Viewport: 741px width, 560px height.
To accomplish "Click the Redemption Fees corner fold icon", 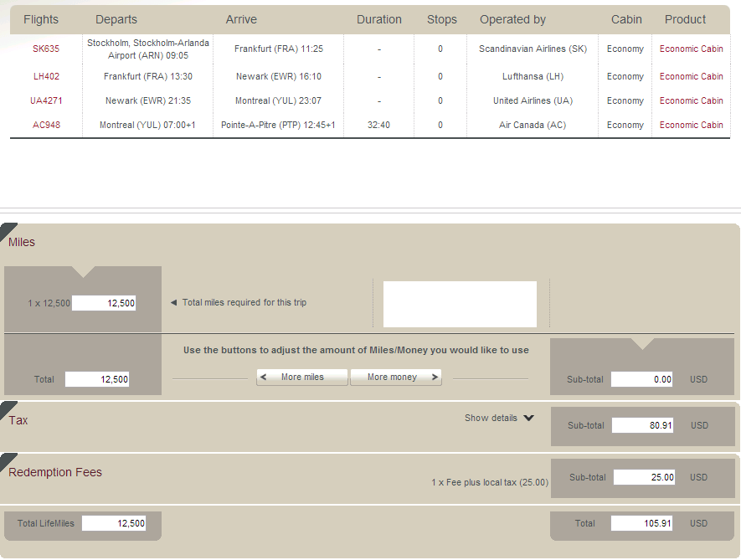I will (x=8, y=460).
